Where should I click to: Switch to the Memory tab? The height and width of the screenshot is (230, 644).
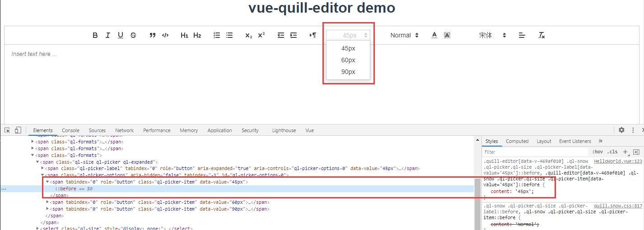(x=189, y=130)
